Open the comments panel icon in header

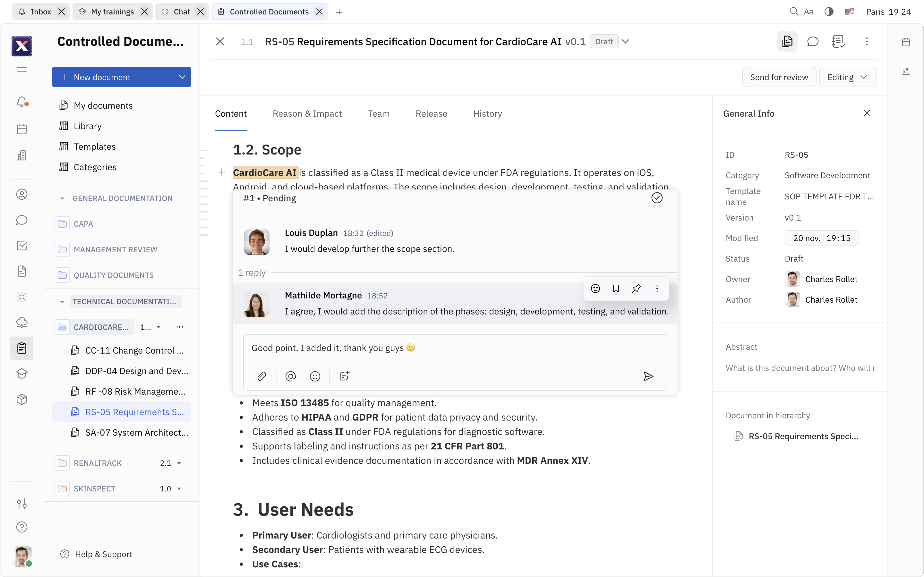pos(813,41)
